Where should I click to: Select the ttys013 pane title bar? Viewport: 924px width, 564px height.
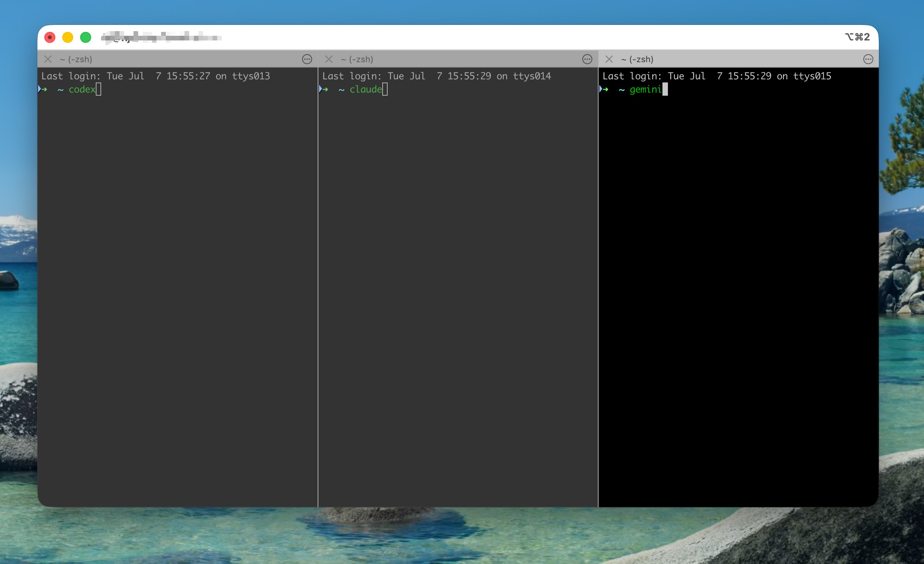coord(177,59)
